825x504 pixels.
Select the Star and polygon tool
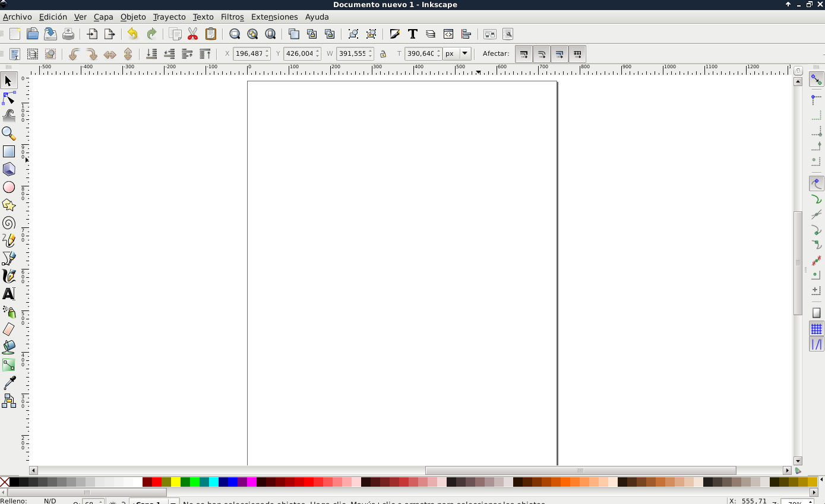click(8, 205)
